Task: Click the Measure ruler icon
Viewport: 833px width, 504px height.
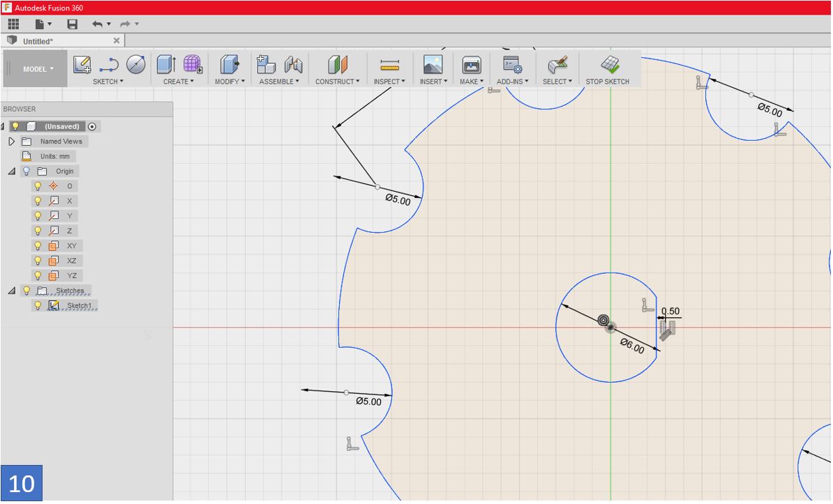Action: pos(389,66)
